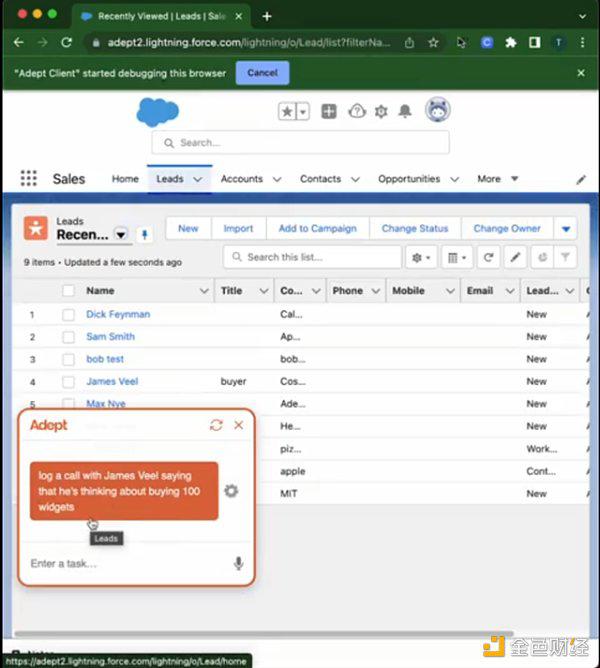Click the horizontal scrollbar below the list
The height and width of the screenshot is (668, 600).
[x=264, y=633]
